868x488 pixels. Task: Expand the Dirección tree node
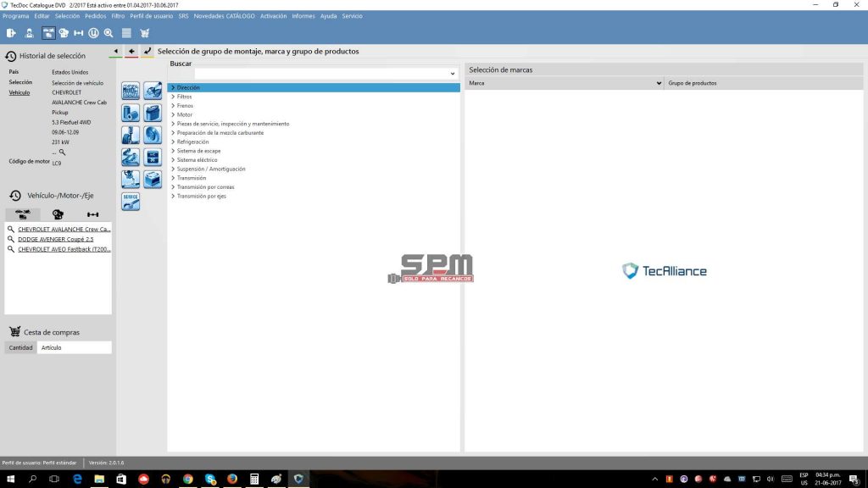pos(173,87)
